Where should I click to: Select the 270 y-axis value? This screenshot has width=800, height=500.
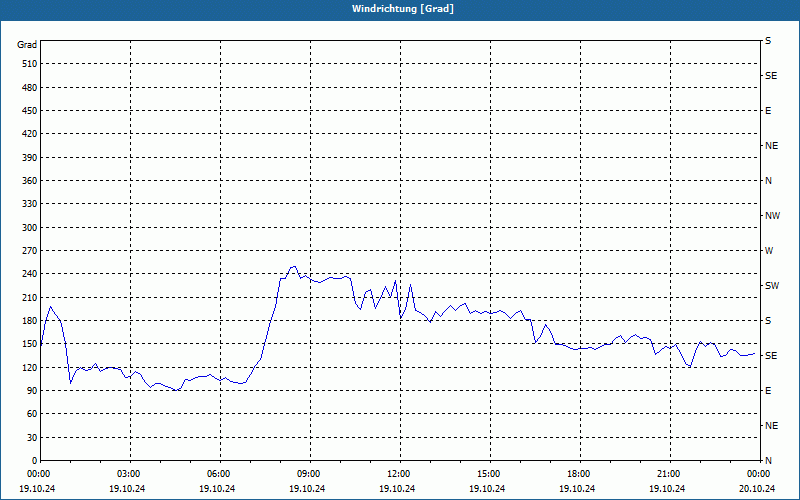[x=30, y=251]
